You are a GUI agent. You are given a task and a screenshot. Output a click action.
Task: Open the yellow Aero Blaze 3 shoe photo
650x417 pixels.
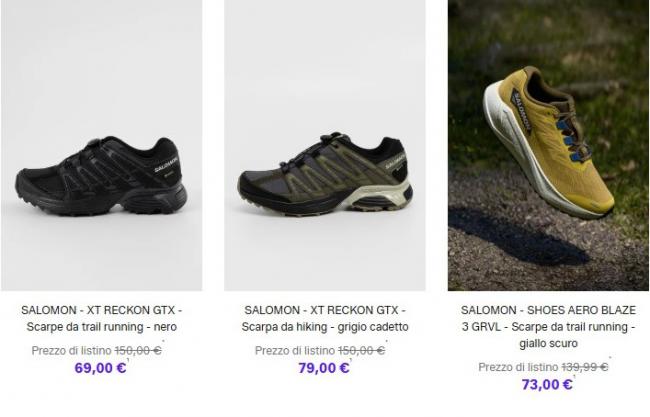(x=548, y=145)
